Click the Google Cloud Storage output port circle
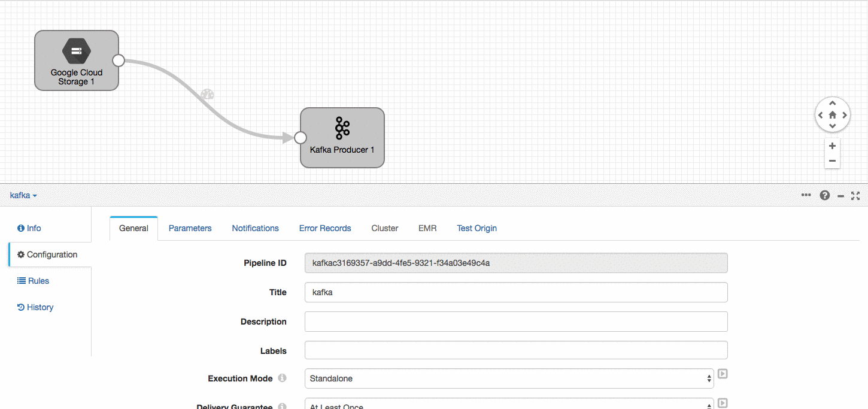The height and width of the screenshot is (409, 868). pos(119,60)
